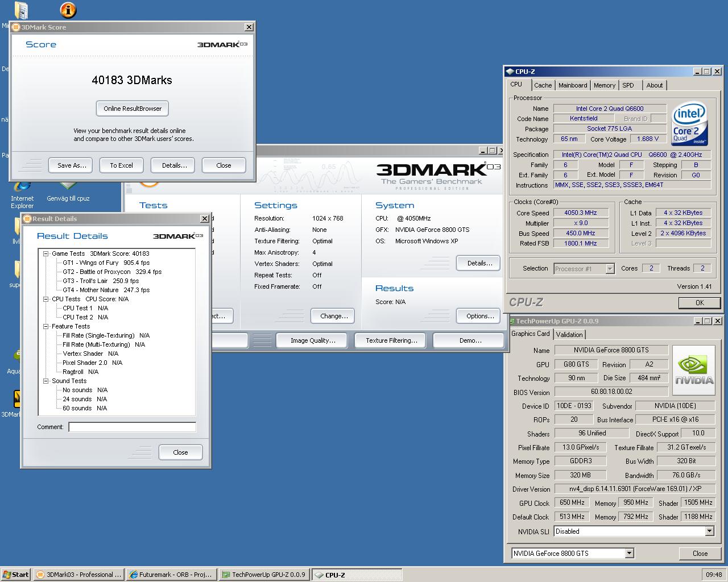Select the Pixel Shader 2.0 row
The height and width of the screenshot is (582, 728).
point(92,363)
